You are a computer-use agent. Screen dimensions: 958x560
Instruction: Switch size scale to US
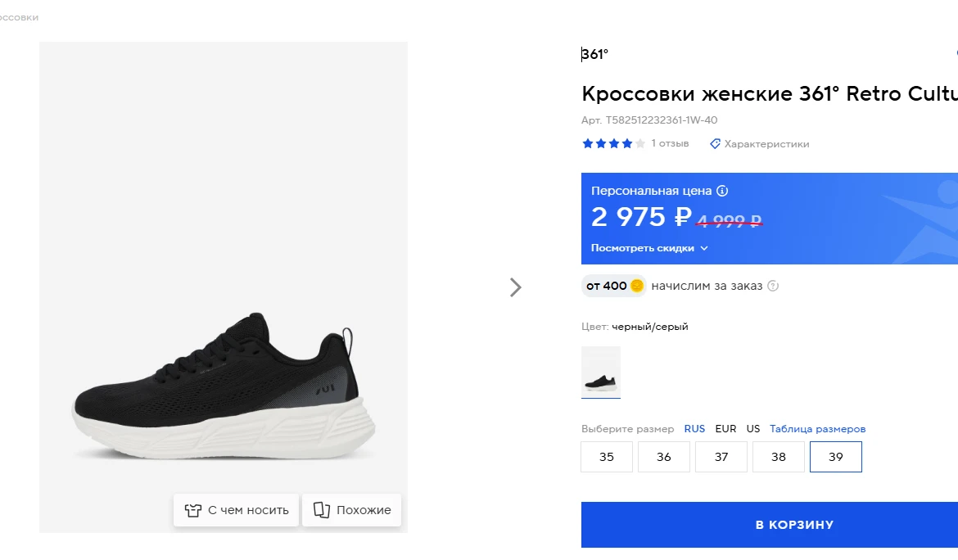tap(753, 429)
